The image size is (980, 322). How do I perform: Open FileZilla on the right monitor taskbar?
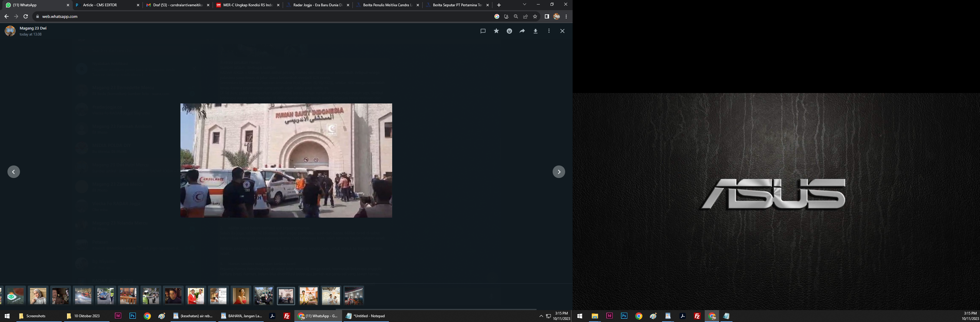(x=697, y=316)
